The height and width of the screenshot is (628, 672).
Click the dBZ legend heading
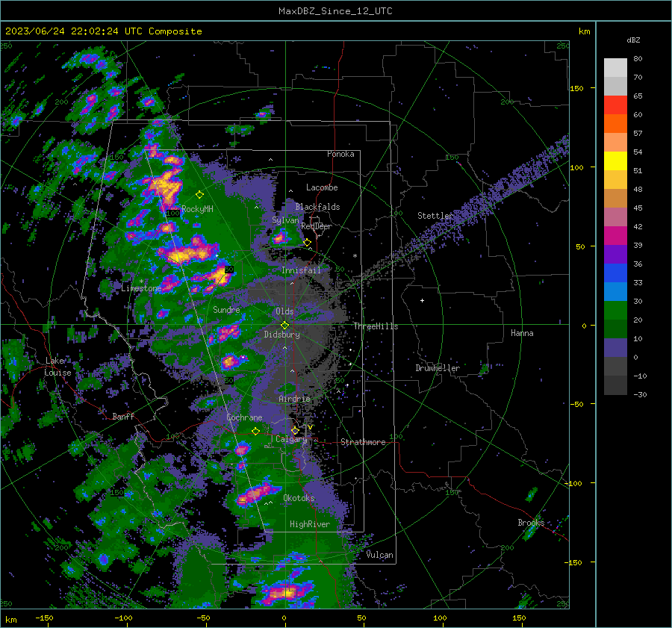pos(633,40)
